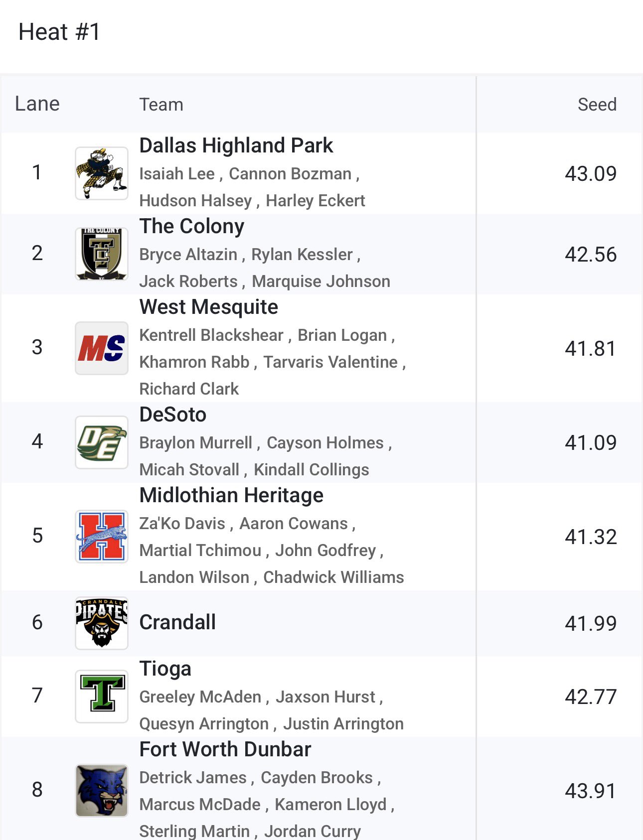Open the Dallas Highland Park team name
The height and width of the screenshot is (840, 643).
coord(236,145)
